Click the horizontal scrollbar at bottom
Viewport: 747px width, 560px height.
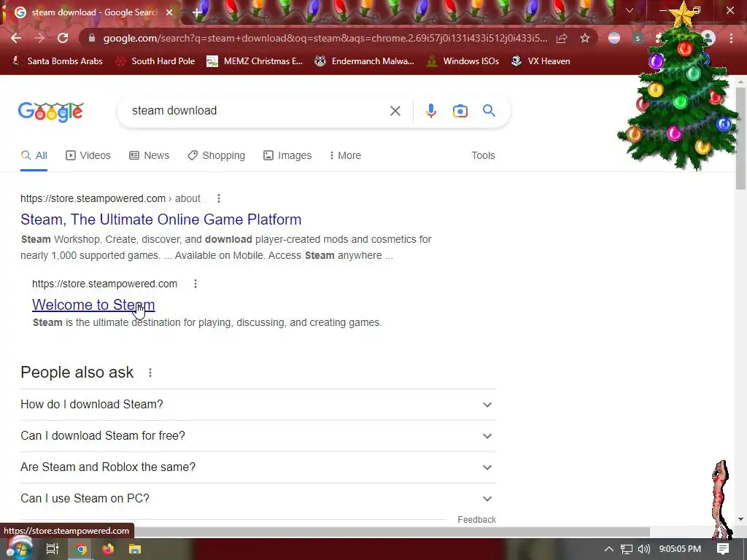(x=392, y=532)
